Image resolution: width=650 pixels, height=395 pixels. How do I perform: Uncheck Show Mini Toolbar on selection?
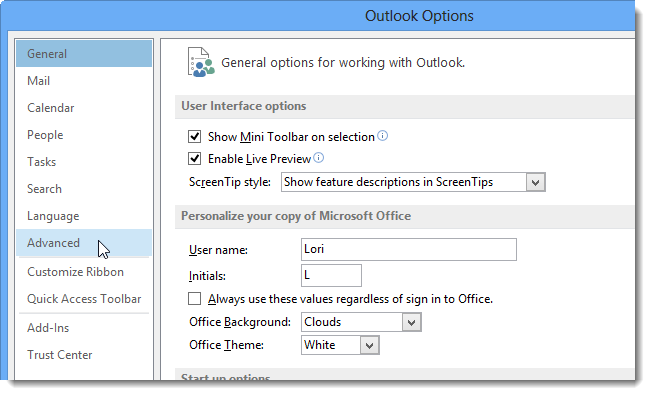[x=194, y=136]
